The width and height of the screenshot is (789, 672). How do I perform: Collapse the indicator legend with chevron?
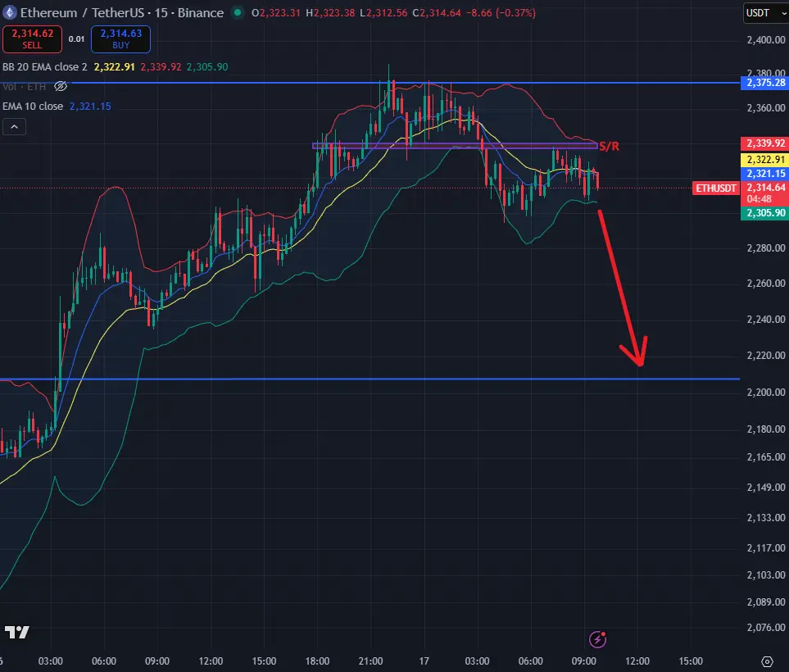(15, 126)
